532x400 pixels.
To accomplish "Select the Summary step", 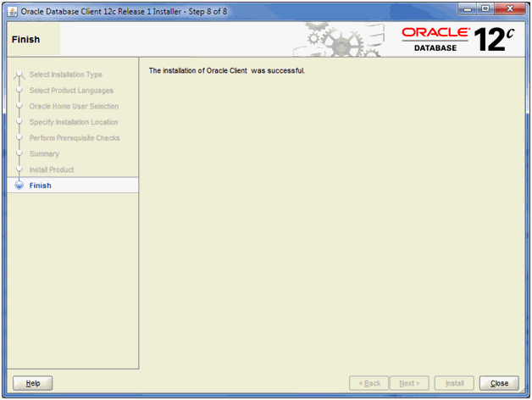I will (x=44, y=154).
